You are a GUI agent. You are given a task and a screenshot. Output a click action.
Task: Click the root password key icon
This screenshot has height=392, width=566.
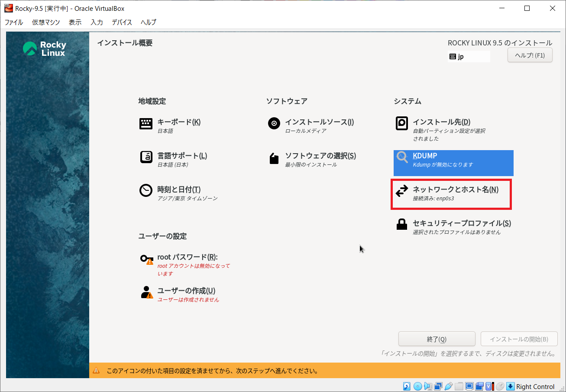tap(146, 259)
